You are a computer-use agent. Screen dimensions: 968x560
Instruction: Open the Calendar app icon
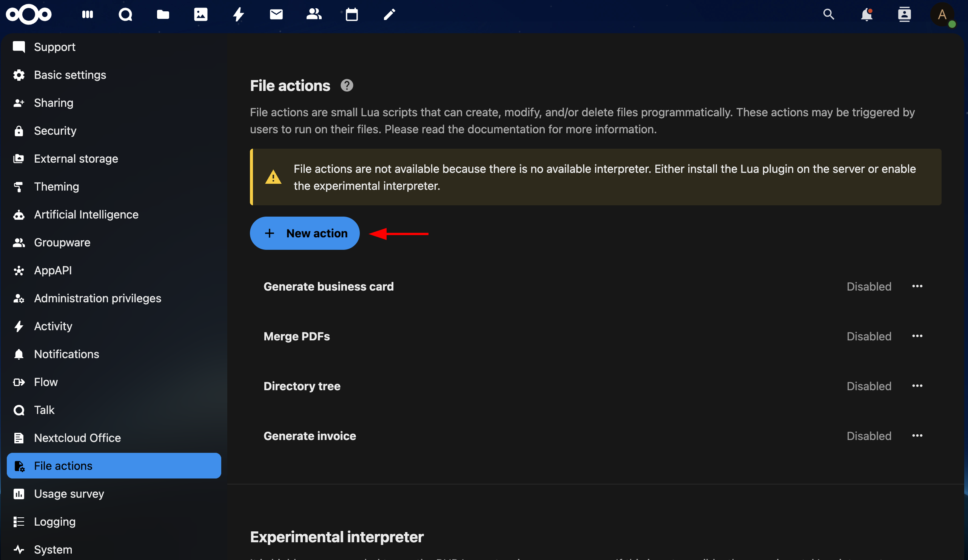tap(351, 15)
